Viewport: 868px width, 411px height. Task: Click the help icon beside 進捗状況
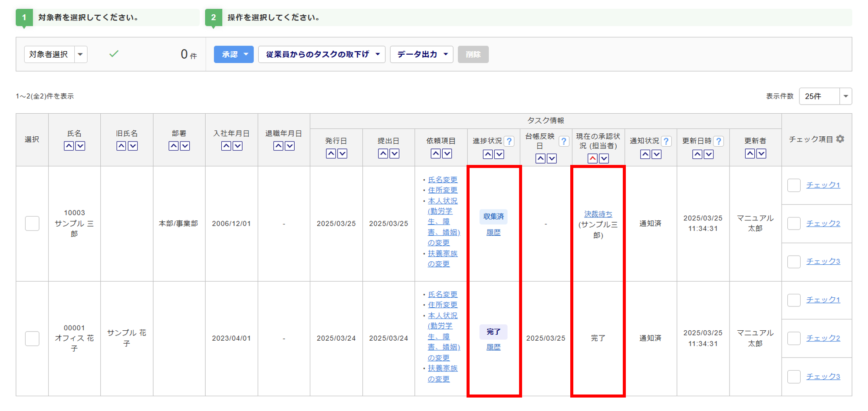pos(510,141)
